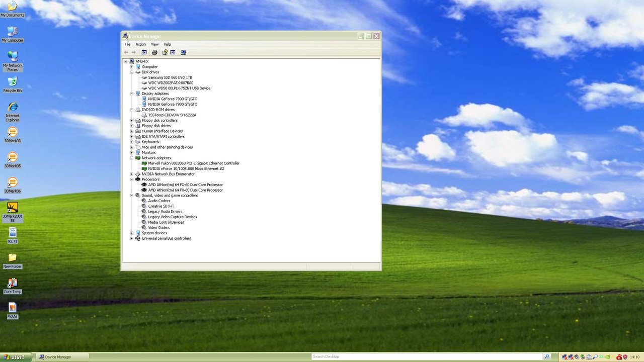Click the Start button
The image size is (644, 362).
point(16,357)
